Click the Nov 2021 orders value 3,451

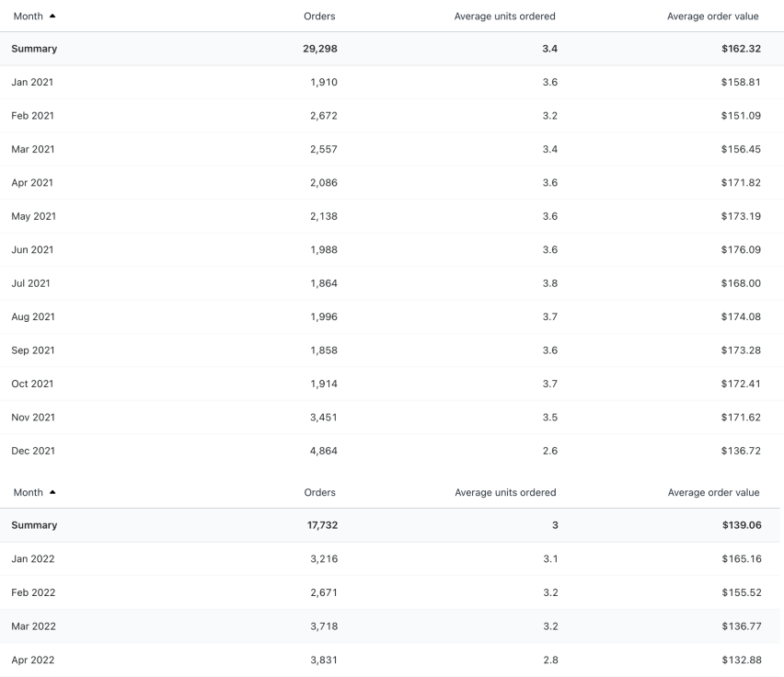322,417
